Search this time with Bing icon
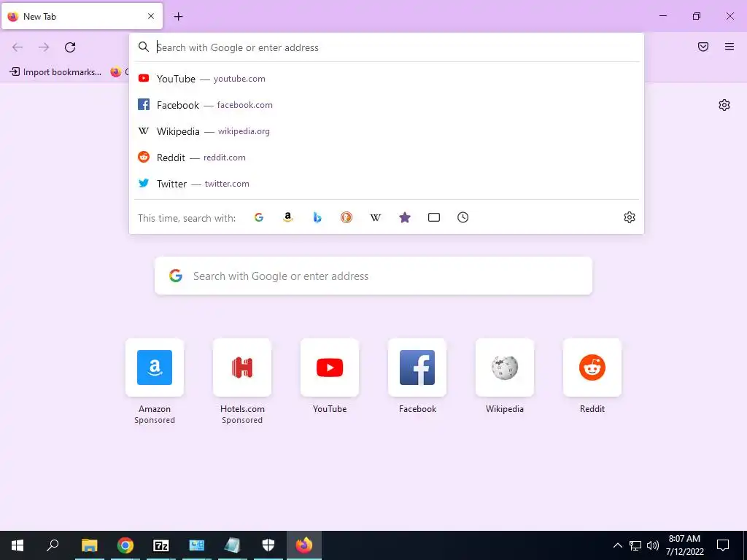 pyautogui.click(x=317, y=217)
